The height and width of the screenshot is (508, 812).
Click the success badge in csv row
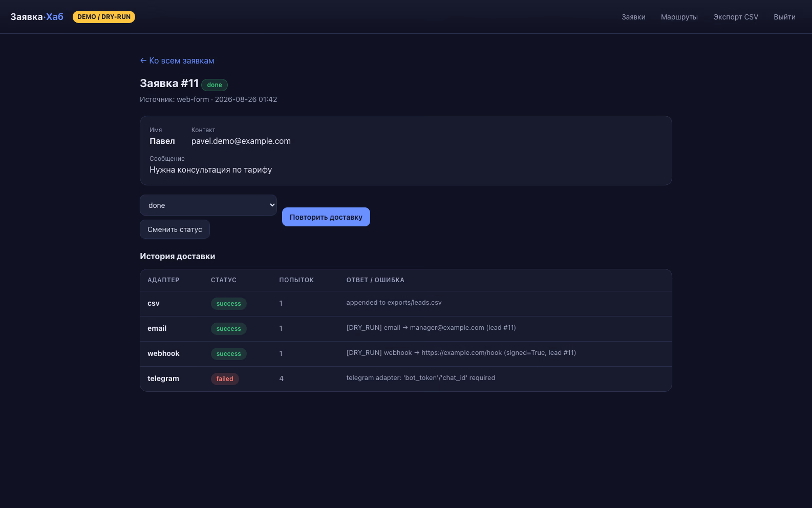(229, 304)
